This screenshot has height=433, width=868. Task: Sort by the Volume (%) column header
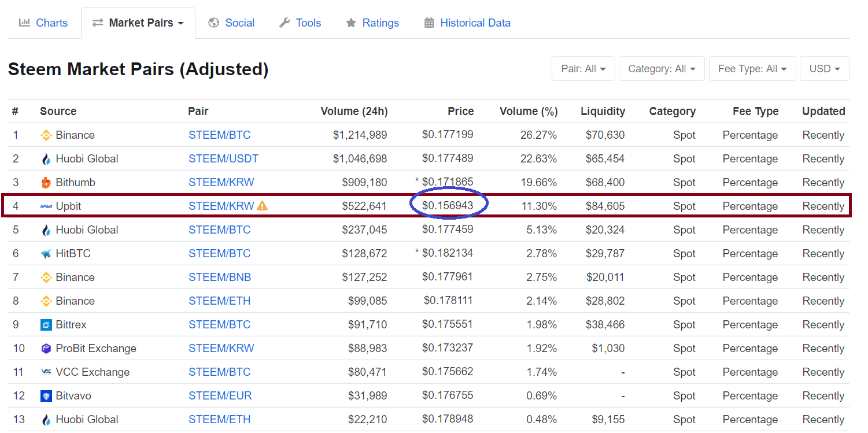(x=529, y=112)
